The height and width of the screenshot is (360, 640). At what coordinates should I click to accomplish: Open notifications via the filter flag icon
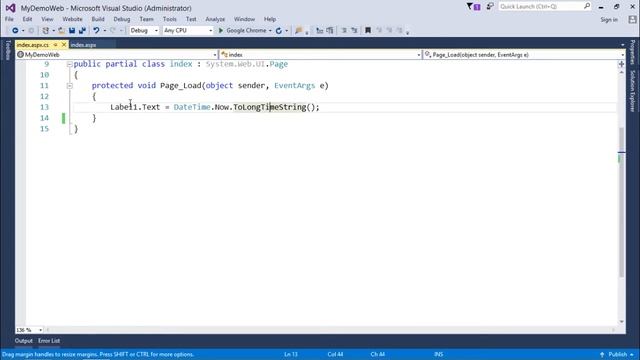pos(473,7)
